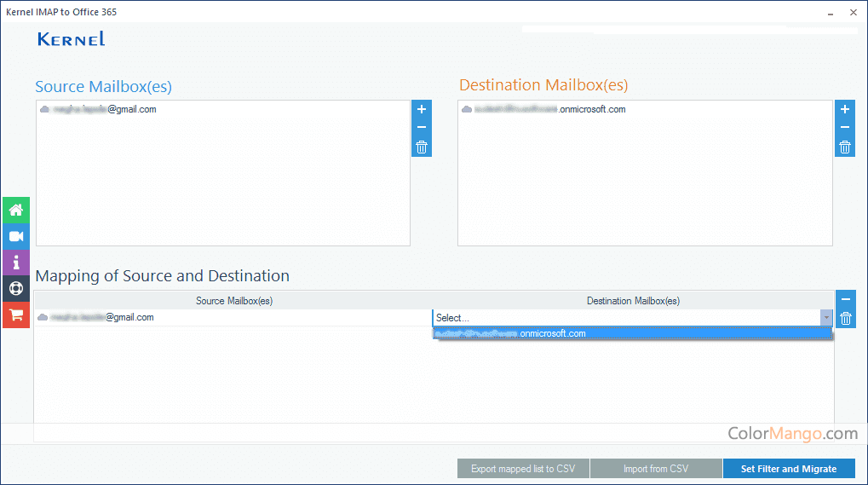The height and width of the screenshot is (485, 868).
Task: Add a source mailbox with plus icon
Action: 421,110
